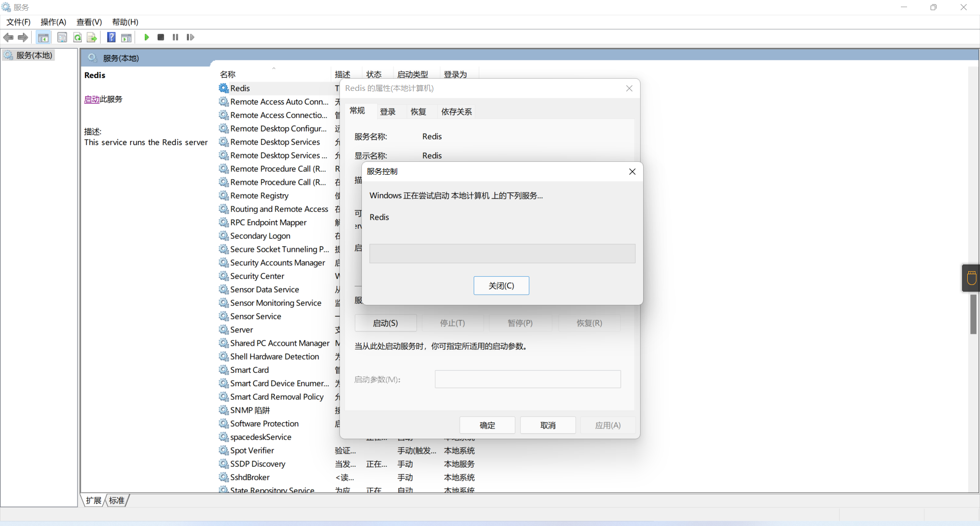Toggle the show/hide console tree icon

pyautogui.click(x=43, y=37)
